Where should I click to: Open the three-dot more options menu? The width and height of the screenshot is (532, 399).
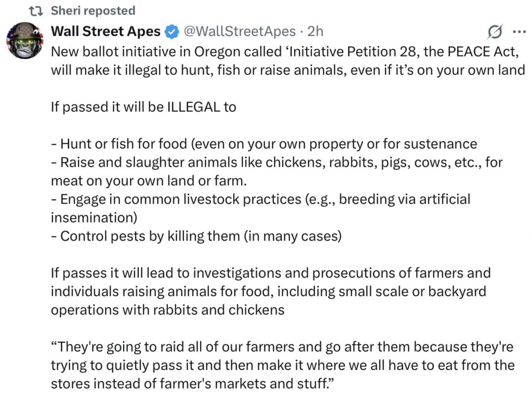tap(519, 32)
